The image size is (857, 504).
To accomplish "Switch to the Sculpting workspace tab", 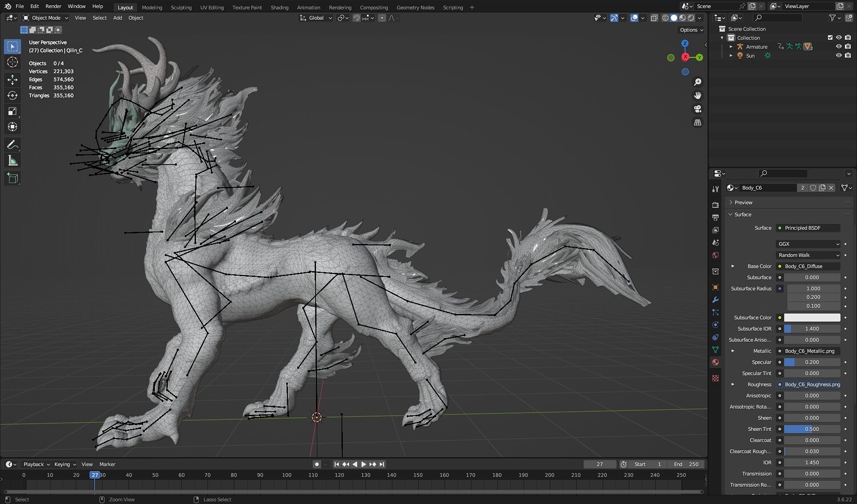I will (x=181, y=7).
